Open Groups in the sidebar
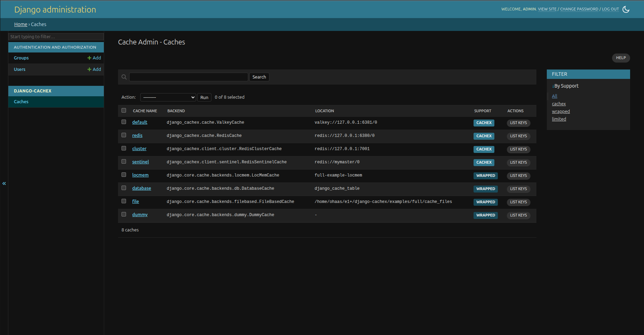Screen dimensions: 644x335 coord(21,58)
